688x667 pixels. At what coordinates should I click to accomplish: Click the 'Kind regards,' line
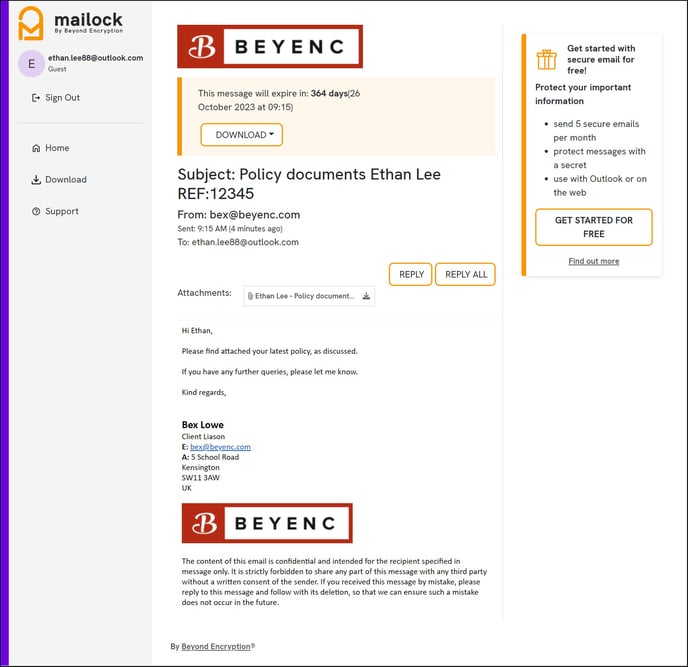(204, 392)
